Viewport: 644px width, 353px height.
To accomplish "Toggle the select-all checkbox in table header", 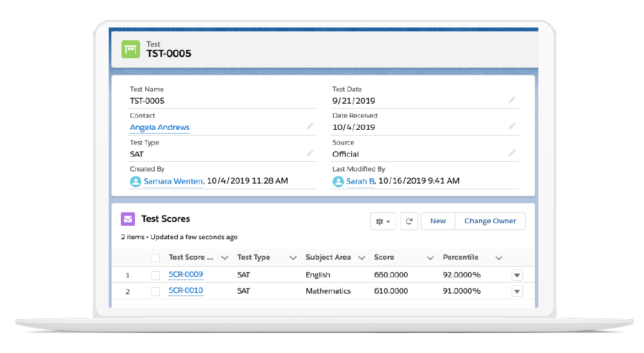I will (155, 258).
